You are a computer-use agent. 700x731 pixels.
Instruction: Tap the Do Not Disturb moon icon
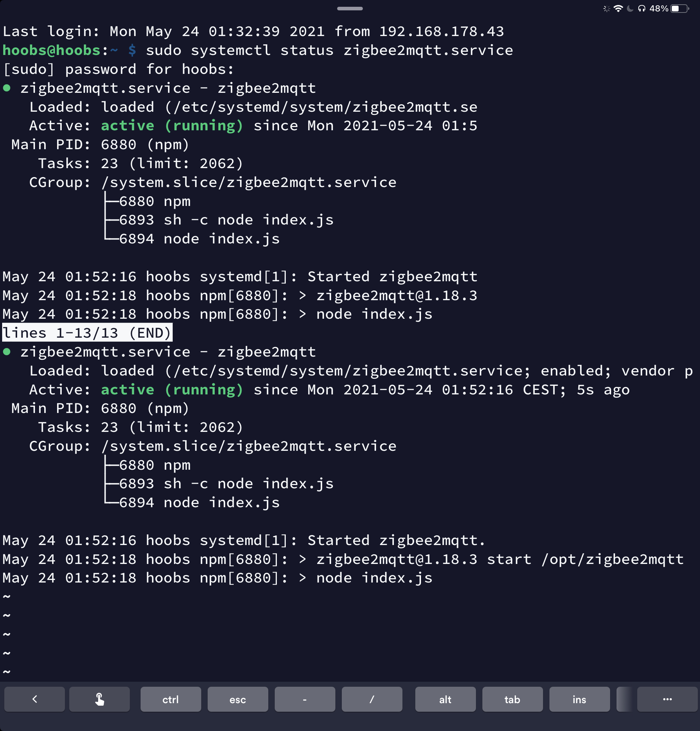pos(630,9)
